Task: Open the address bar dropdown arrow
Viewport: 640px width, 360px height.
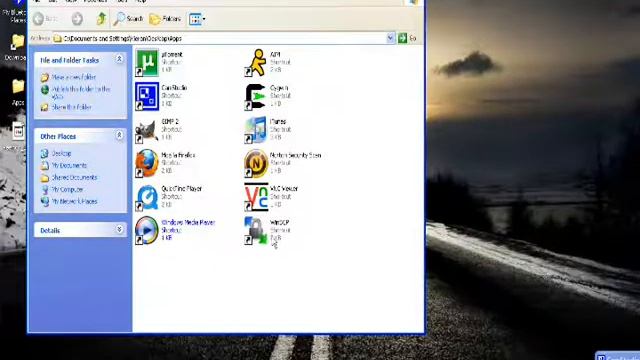Action: (x=390, y=38)
